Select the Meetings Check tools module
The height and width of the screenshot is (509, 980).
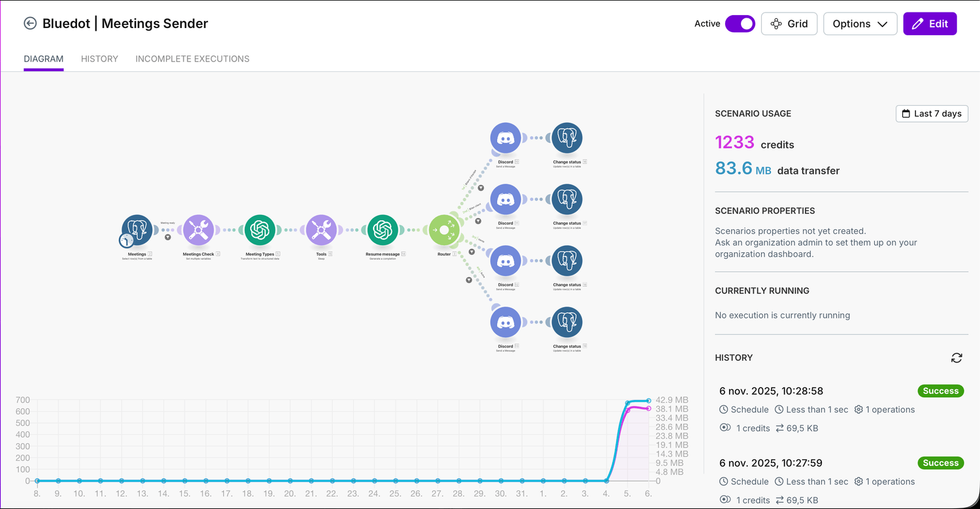coord(198,230)
